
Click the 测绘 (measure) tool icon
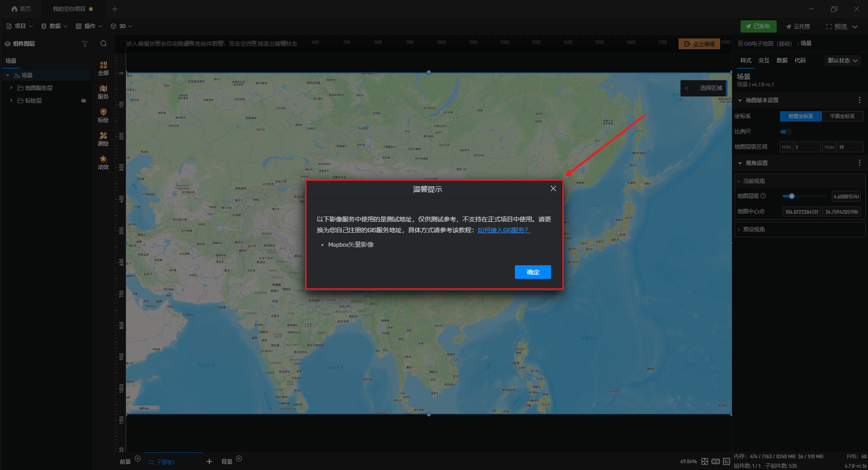coord(103,139)
